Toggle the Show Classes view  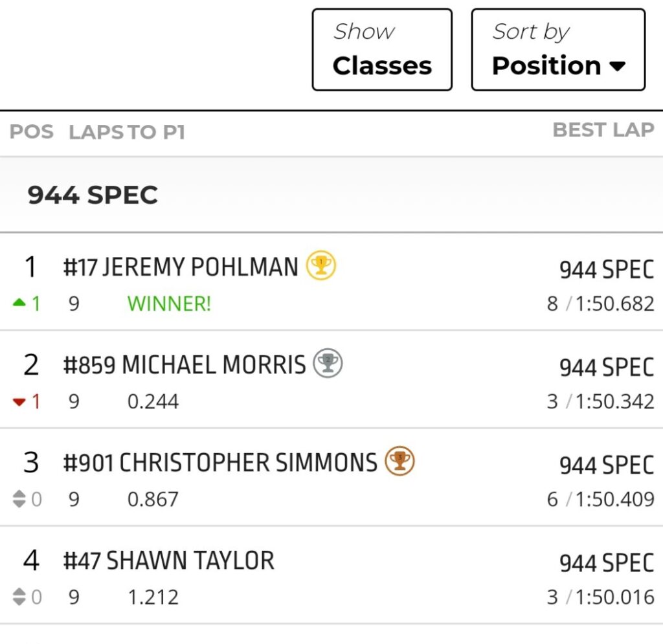pos(381,49)
